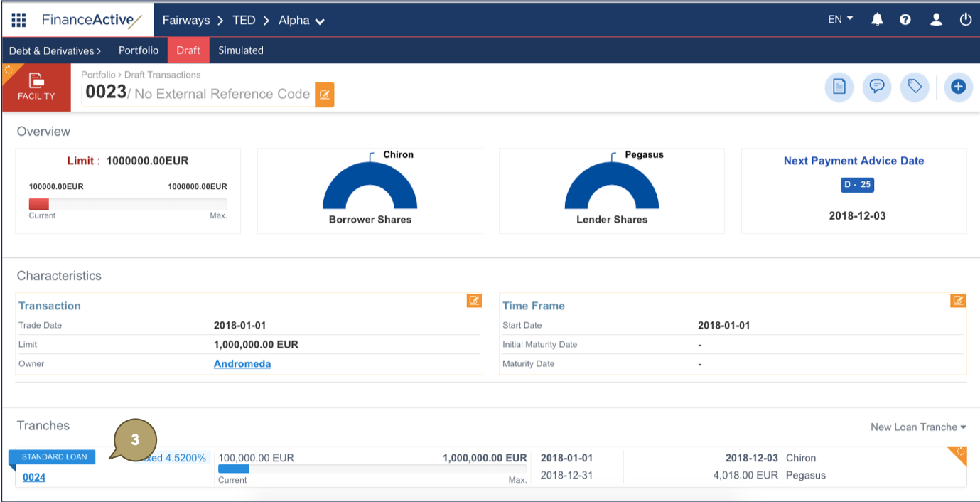980x502 pixels.
Task: Edit the external reference code
Action: (x=324, y=95)
